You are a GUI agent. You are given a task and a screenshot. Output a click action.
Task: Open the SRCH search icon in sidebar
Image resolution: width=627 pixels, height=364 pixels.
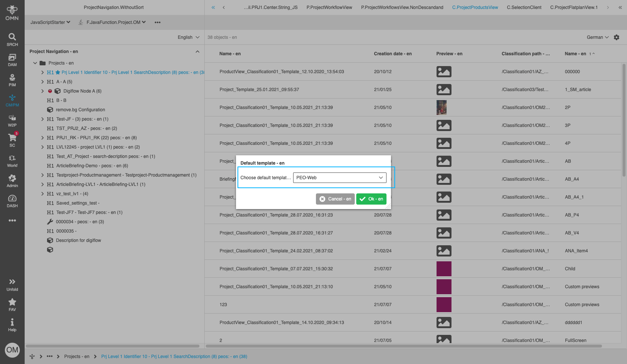pos(12,40)
